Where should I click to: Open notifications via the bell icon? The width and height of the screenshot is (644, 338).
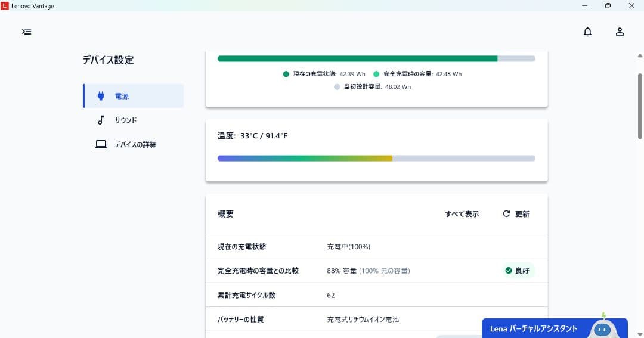(x=587, y=32)
